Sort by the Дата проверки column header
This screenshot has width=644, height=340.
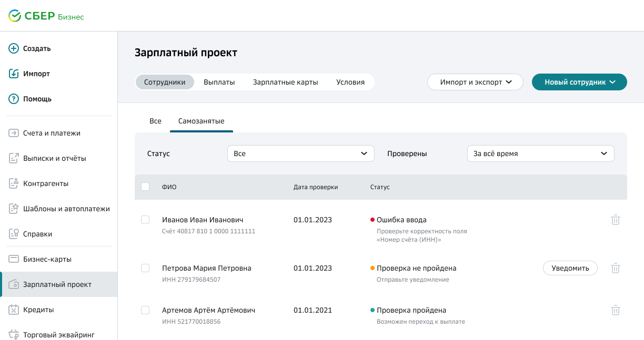[x=316, y=187]
